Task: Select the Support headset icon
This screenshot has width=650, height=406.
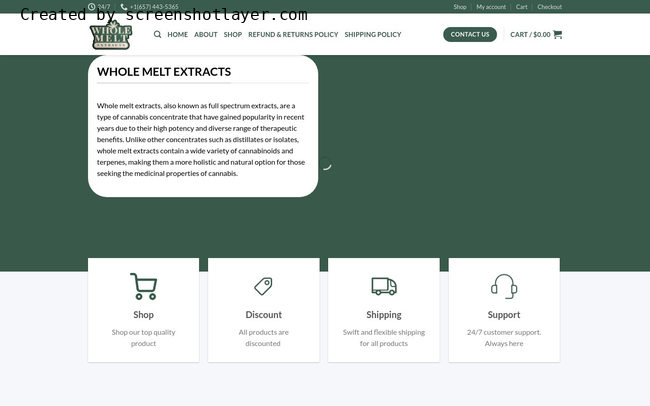Action: [x=504, y=286]
